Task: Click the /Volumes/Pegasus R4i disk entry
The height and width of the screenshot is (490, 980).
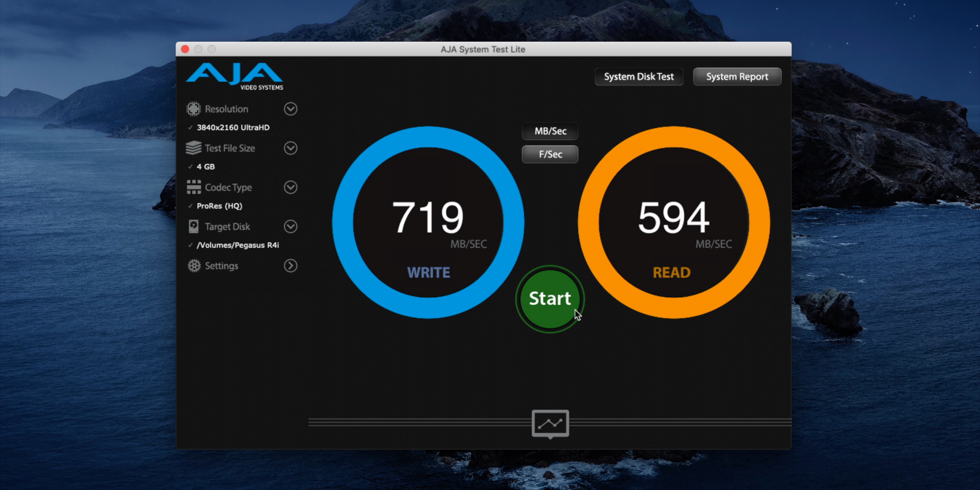Action: pos(237,245)
